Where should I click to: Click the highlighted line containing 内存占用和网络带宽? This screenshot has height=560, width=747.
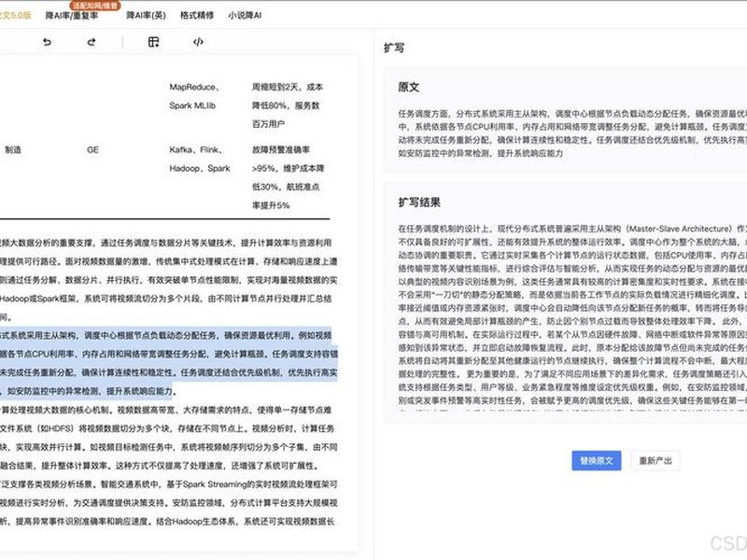click(x=169, y=354)
